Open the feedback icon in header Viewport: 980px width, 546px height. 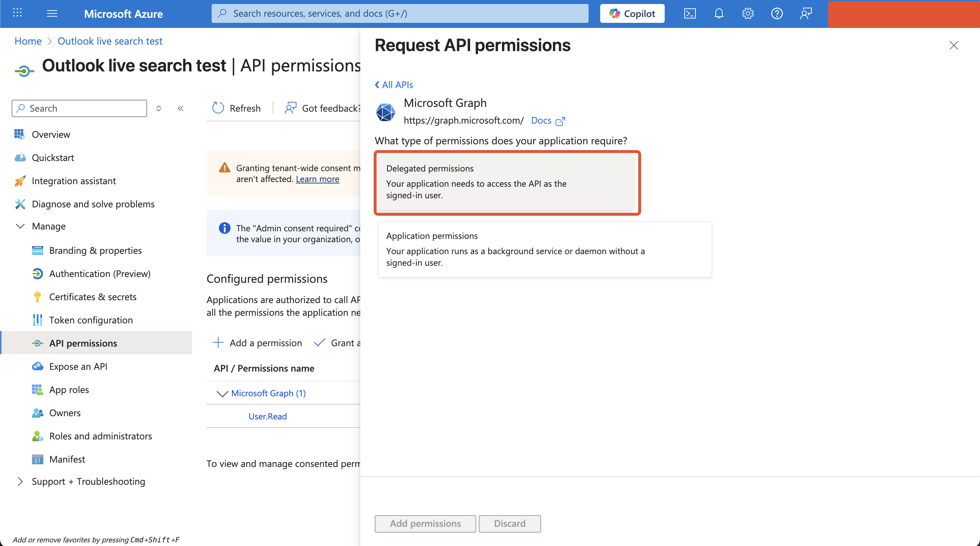[x=806, y=14]
